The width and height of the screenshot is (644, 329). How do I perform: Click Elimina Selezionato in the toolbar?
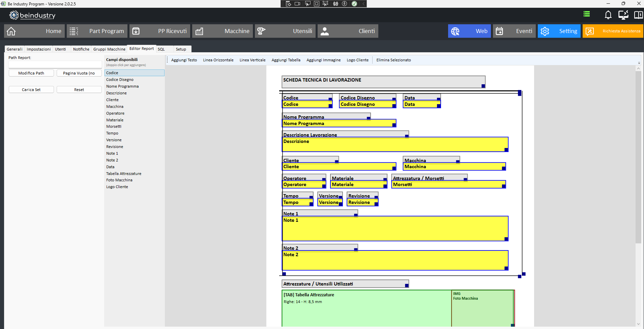point(393,60)
